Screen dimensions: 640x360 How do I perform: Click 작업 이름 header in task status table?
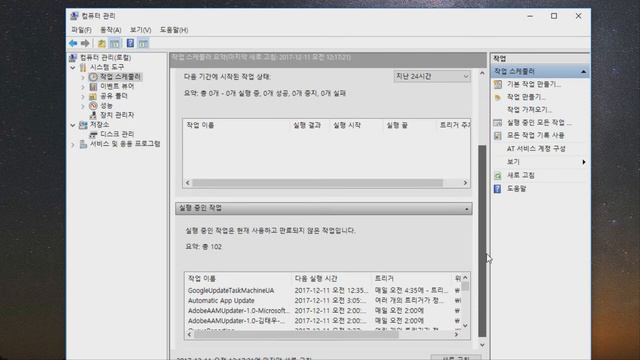pos(200,125)
